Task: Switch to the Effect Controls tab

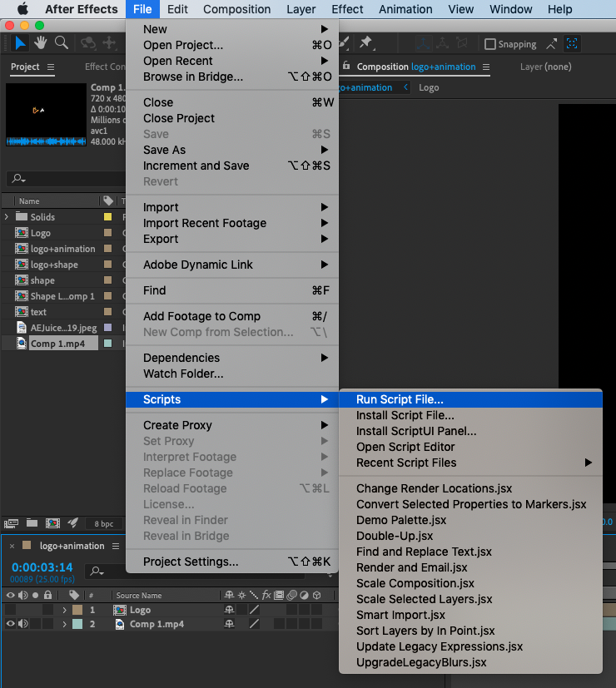Action: coord(105,67)
